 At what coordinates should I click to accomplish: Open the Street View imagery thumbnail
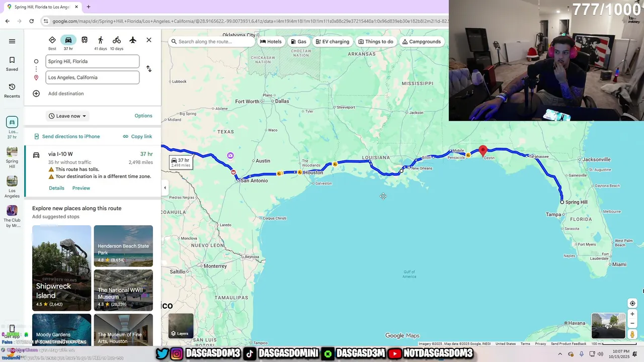[608, 326]
